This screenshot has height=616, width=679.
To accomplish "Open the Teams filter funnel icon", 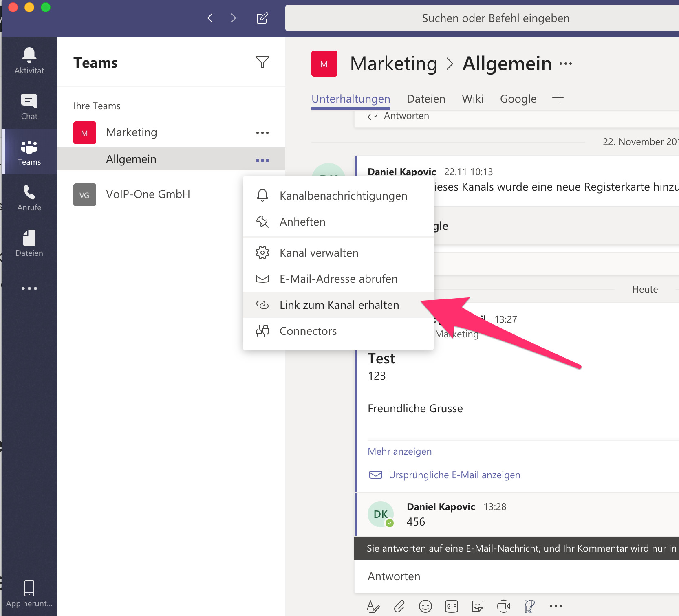I will [x=262, y=62].
